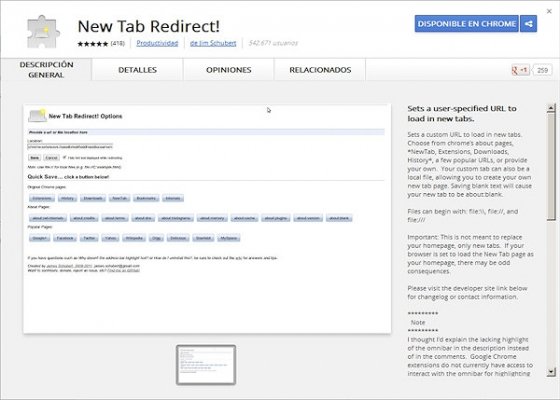Click the heading 'Sets a user-specified URL to load'
This screenshot has height=400, width=560.
click(x=462, y=114)
